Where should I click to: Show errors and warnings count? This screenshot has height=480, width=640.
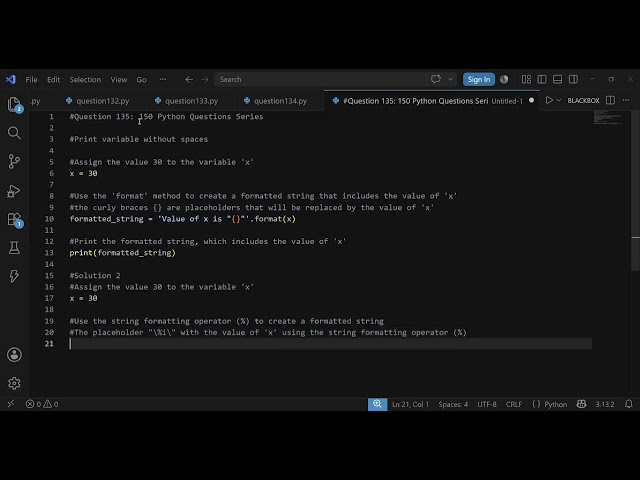pyautogui.click(x=42, y=404)
